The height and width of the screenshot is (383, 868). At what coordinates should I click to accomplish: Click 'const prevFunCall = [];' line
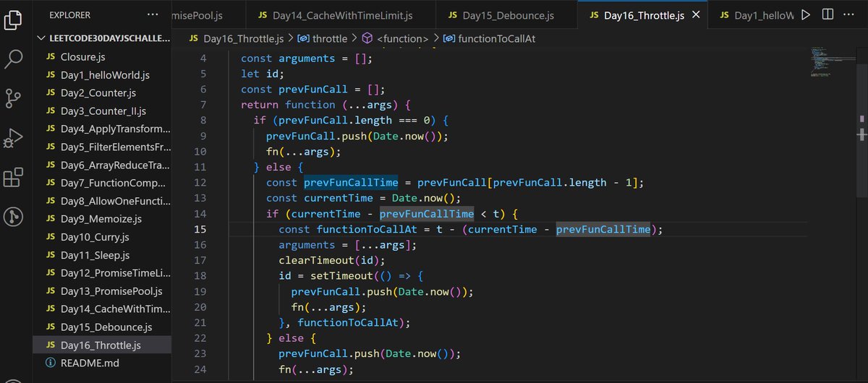[313, 90]
